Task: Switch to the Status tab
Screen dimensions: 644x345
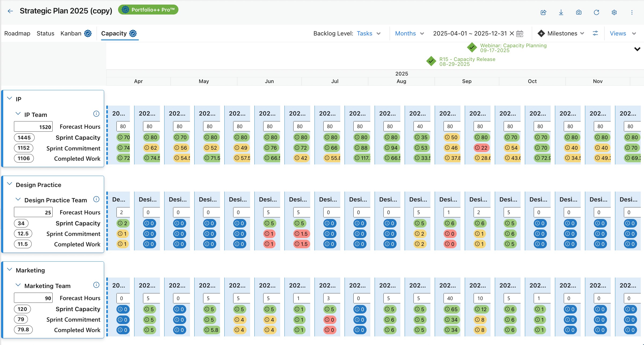Action: [45, 33]
